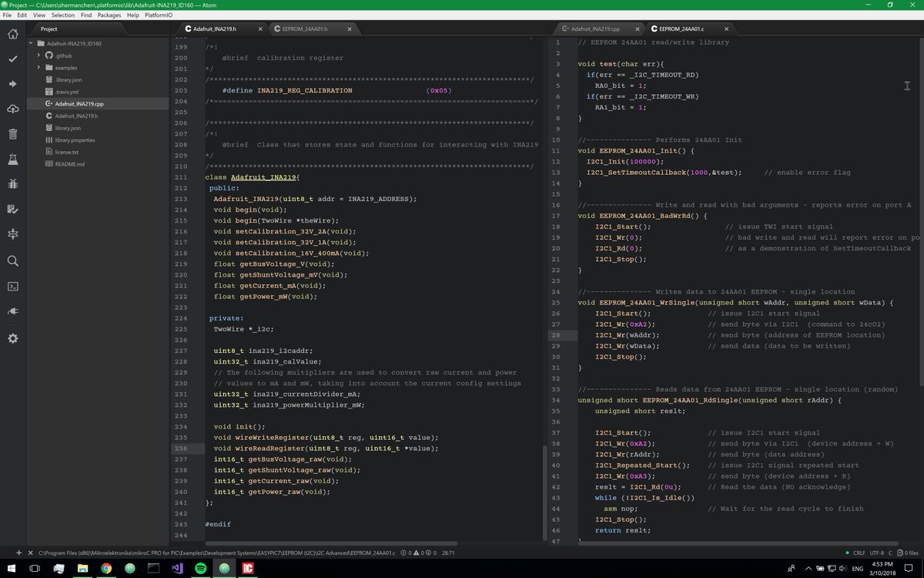Click the atom-like star icon in sidebar

click(12, 234)
